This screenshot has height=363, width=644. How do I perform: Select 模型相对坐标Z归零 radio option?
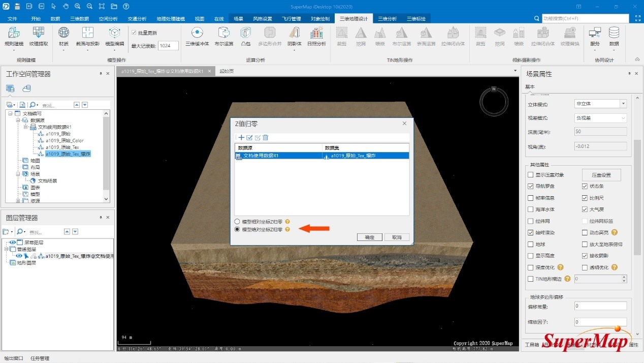click(x=237, y=222)
